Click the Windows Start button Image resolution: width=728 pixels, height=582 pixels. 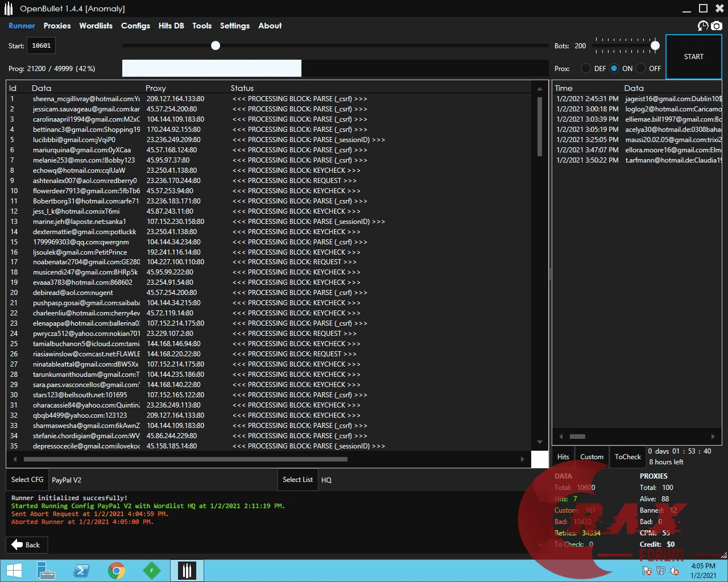click(14, 571)
